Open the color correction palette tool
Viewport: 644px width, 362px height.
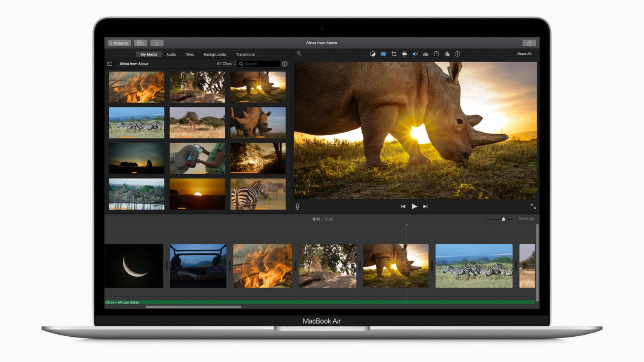click(383, 54)
